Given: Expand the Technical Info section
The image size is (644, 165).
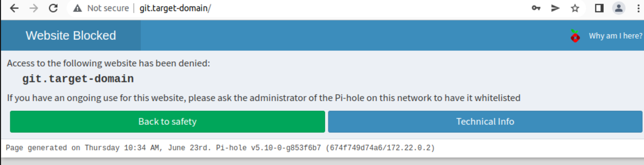Looking at the screenshot, I should [485, 122].
